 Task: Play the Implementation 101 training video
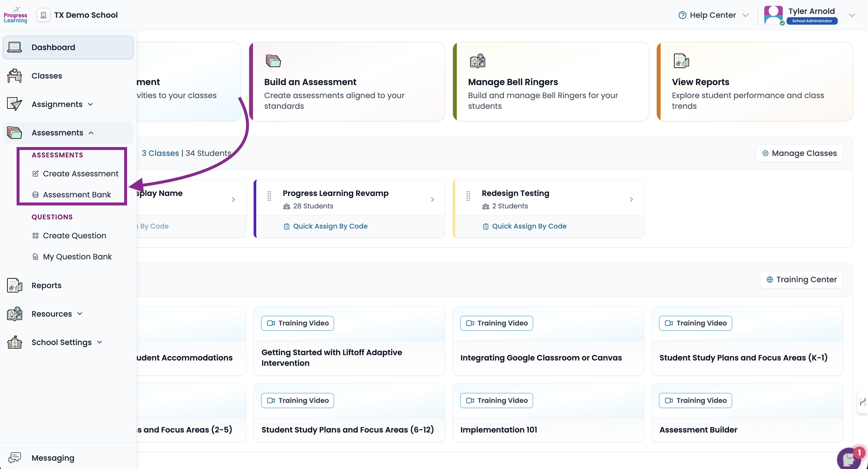click(548, 413)
